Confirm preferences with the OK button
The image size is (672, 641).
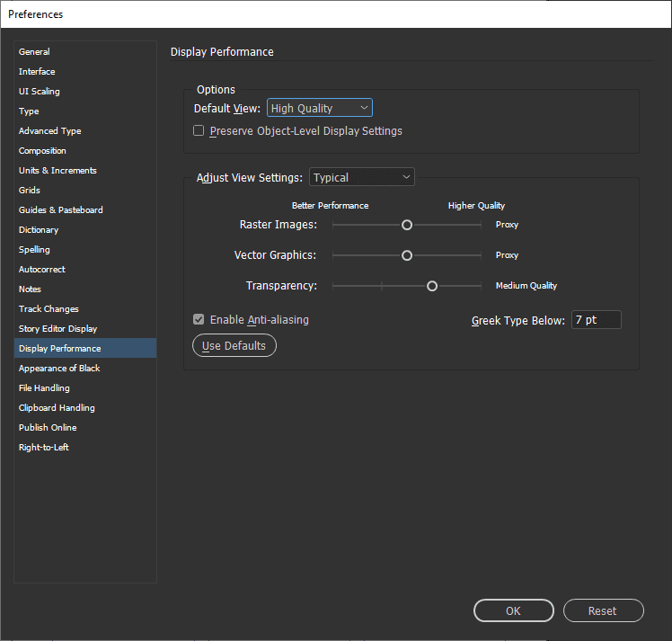point(513,611)
